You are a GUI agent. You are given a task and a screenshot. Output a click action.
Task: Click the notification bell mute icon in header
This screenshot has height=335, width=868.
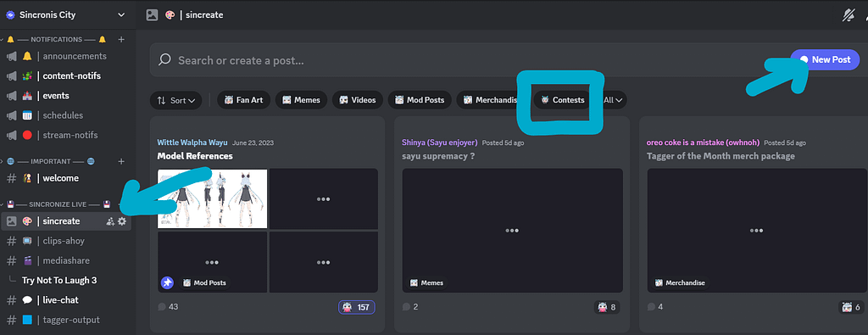point(848,15)
